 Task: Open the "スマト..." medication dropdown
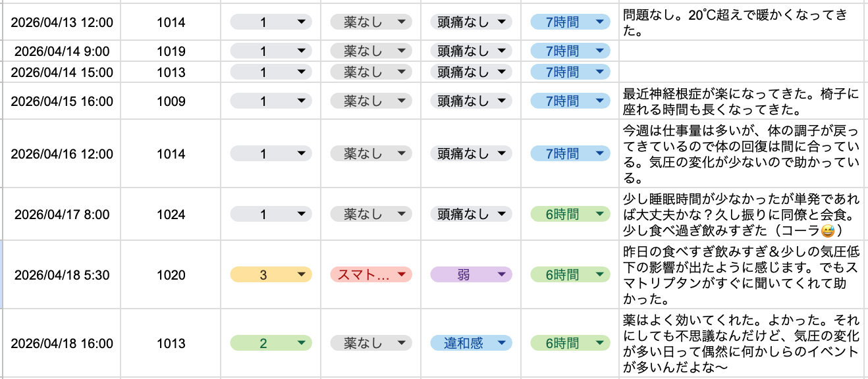pos(370,275)
